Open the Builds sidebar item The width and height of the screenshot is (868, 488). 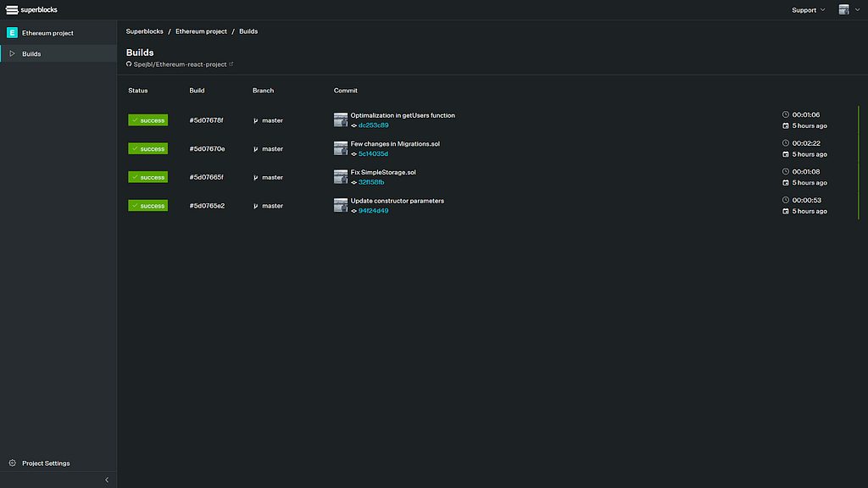point(58,53)
